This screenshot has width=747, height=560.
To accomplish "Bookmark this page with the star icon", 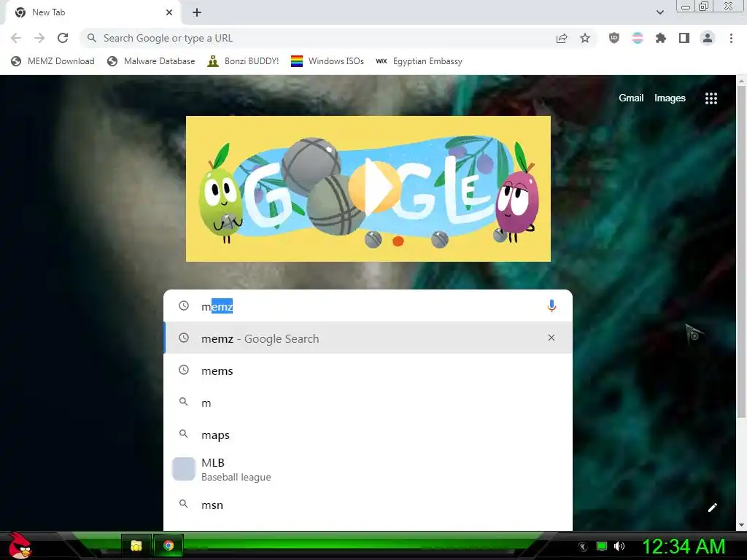I will click(585, 38).
